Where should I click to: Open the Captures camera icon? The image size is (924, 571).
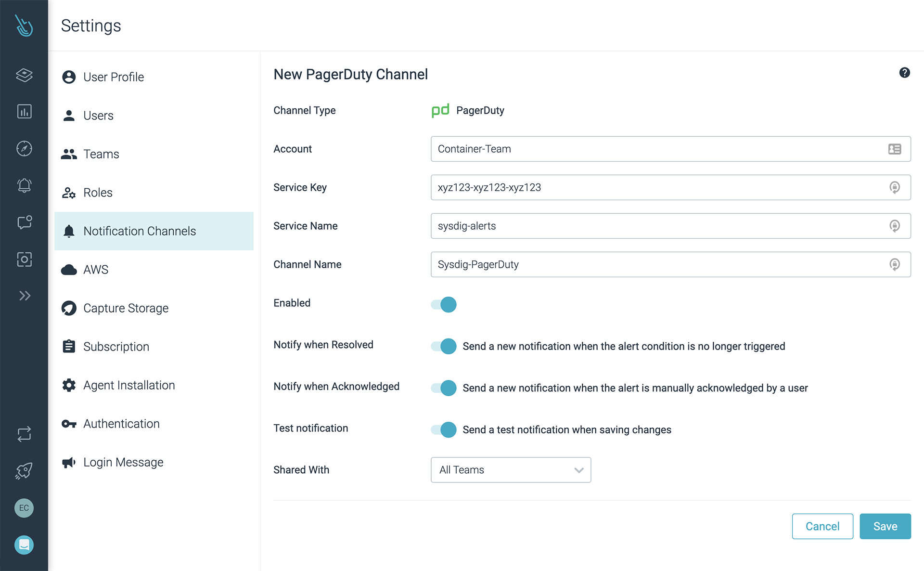point(24,259)
